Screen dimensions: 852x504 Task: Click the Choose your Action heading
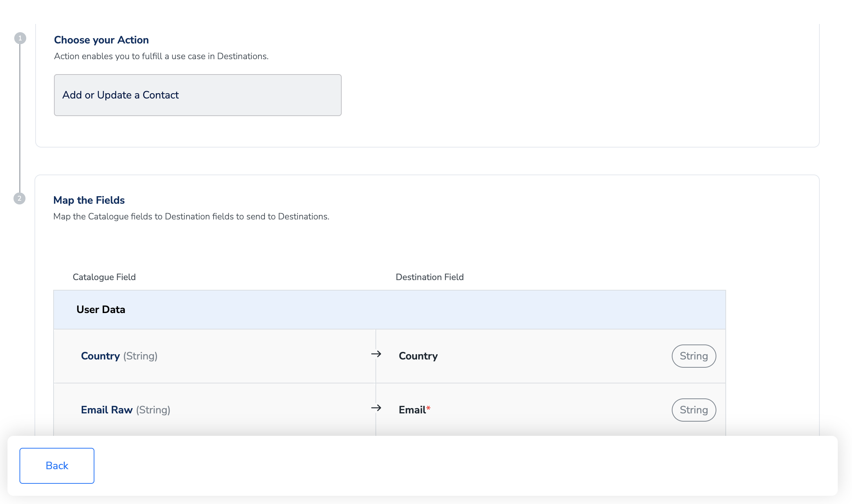click(x=101, y=40)
